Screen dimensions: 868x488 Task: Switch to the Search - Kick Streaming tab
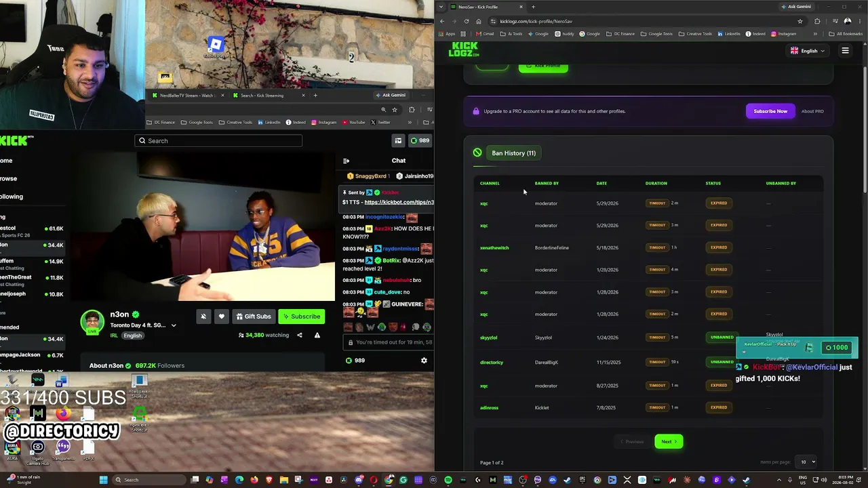pyautogui.click(x=267, y=96)
